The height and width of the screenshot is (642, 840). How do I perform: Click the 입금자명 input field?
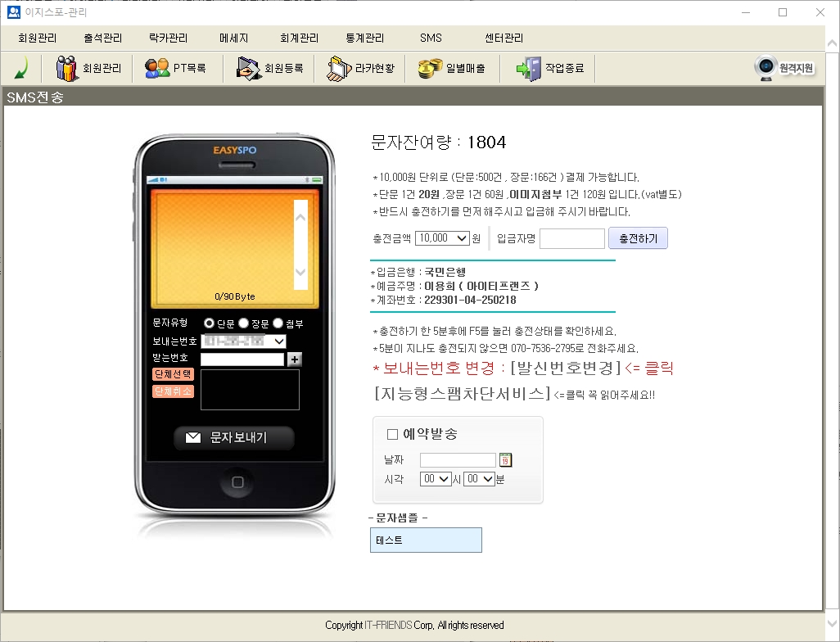(x=572, y=238)
